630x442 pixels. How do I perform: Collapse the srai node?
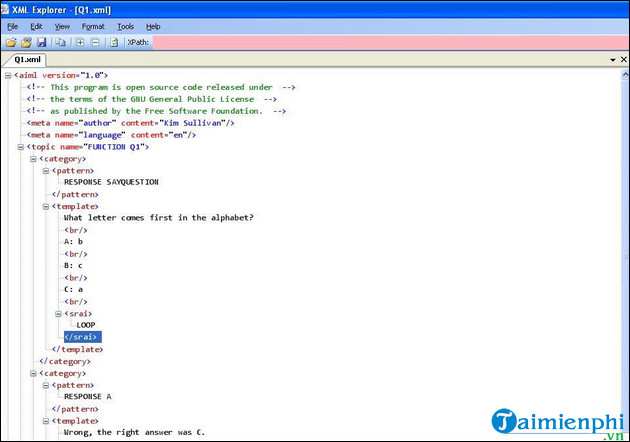pyautogui.click(x=58, y=314)
